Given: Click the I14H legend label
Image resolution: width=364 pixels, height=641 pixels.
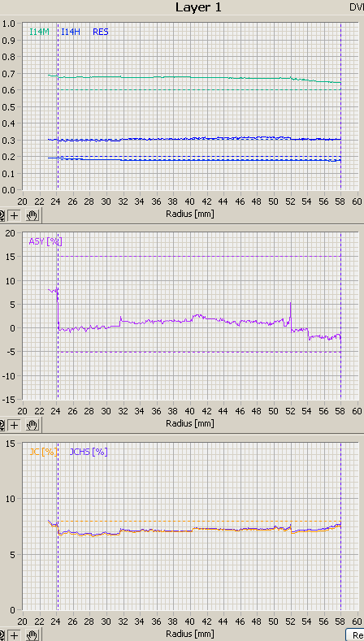Looking at the screenshot, I should (71, 32).
